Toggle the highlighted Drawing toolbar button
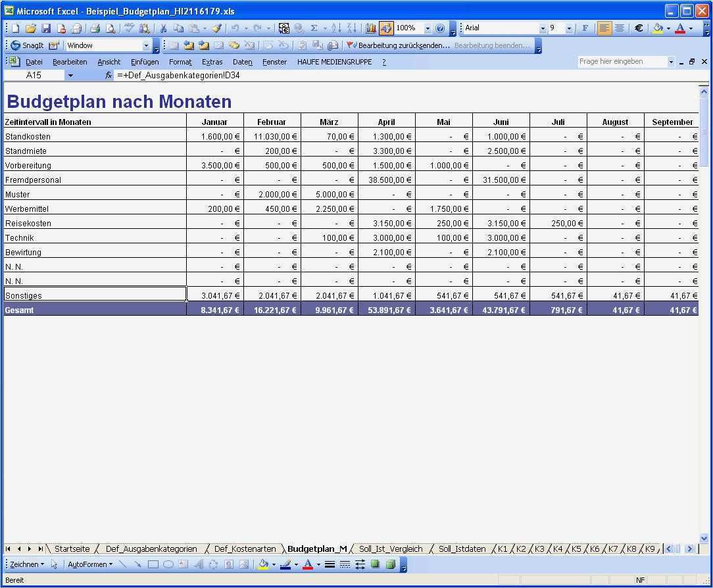 point(386,28)
